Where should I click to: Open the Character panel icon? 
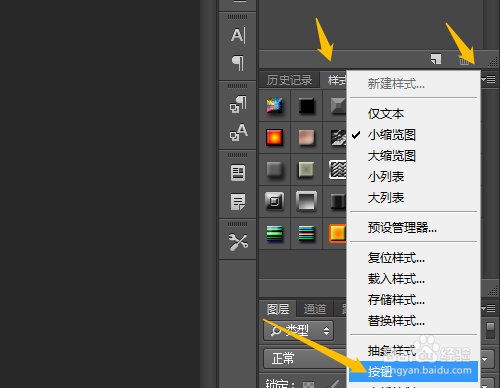[x=238, y=35]
